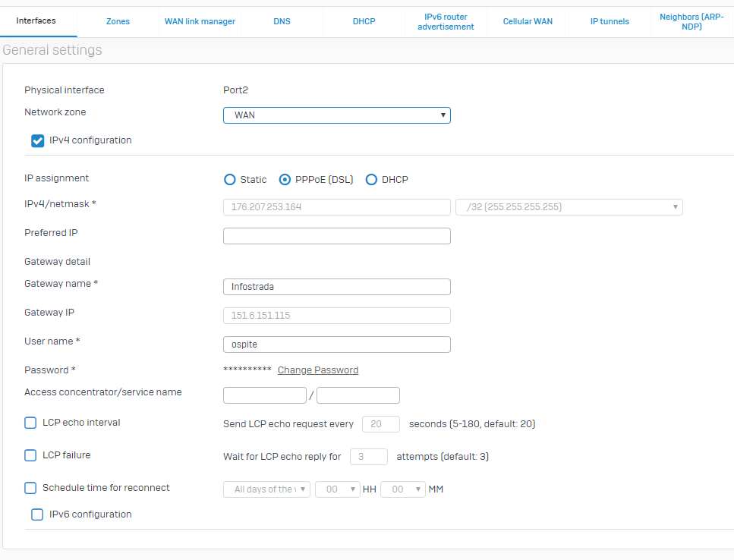
Task: Open the DNS tab
Action: pos(282,21)
